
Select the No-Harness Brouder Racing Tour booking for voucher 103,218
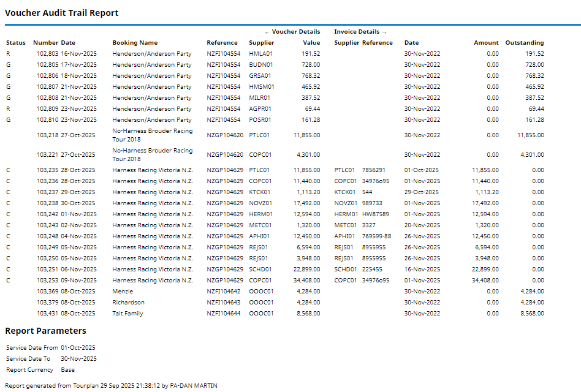click(x=152, y=135)
